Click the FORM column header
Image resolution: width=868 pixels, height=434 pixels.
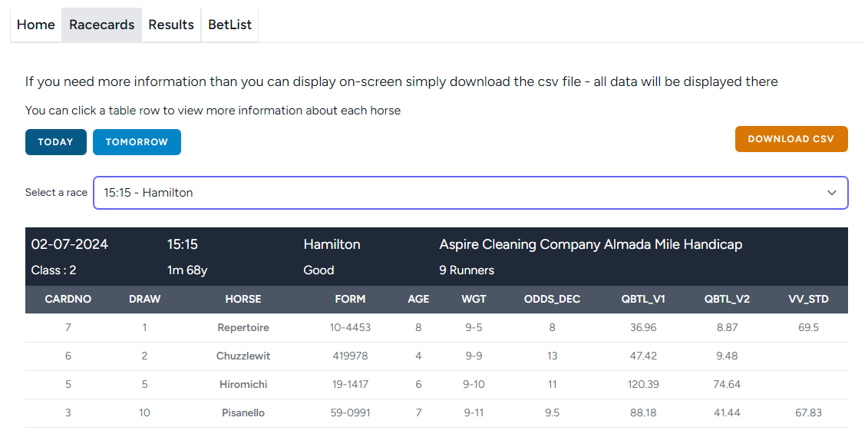pyautogui.click(x=350, y=300)
